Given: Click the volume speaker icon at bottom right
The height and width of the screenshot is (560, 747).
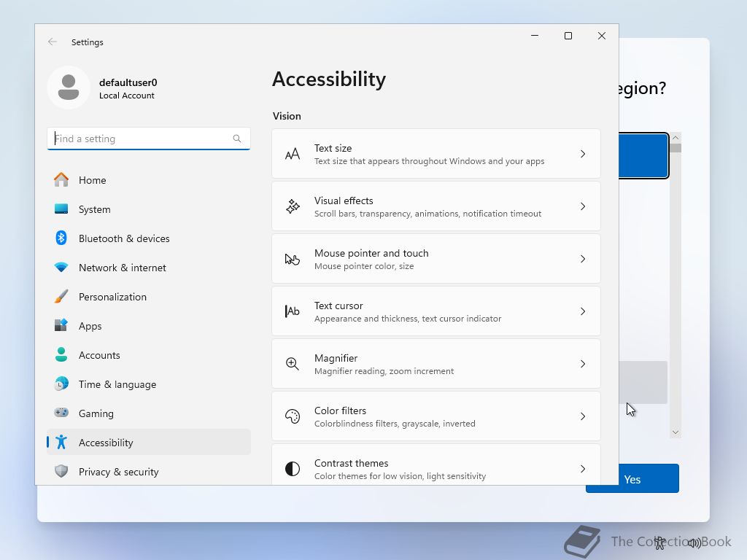Looking at the screenshot, I should pyautogui.click(x=694, y=542).
